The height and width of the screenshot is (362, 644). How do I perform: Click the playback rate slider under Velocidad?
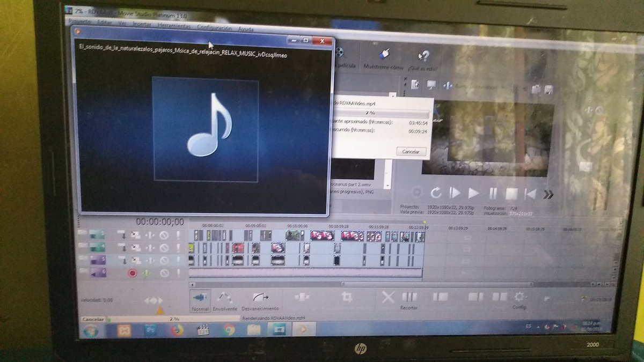pyautogui.click(x=153, y=301)
